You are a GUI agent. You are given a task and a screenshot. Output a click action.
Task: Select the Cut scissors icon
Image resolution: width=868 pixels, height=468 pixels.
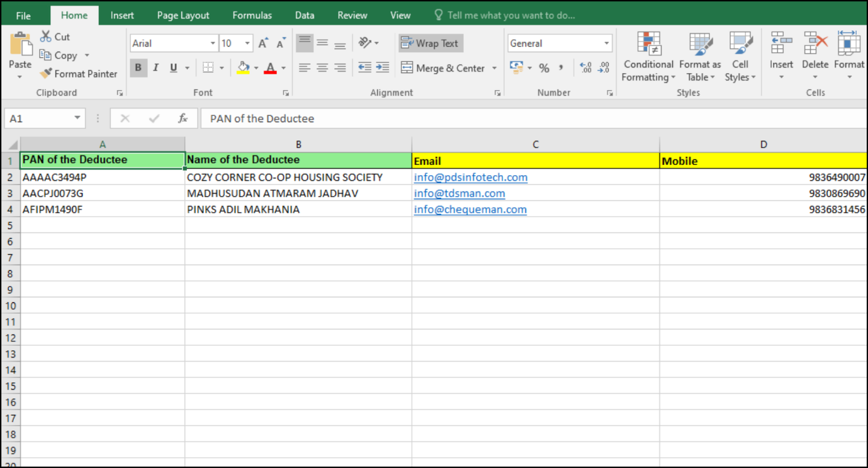(x=45, y=37)
